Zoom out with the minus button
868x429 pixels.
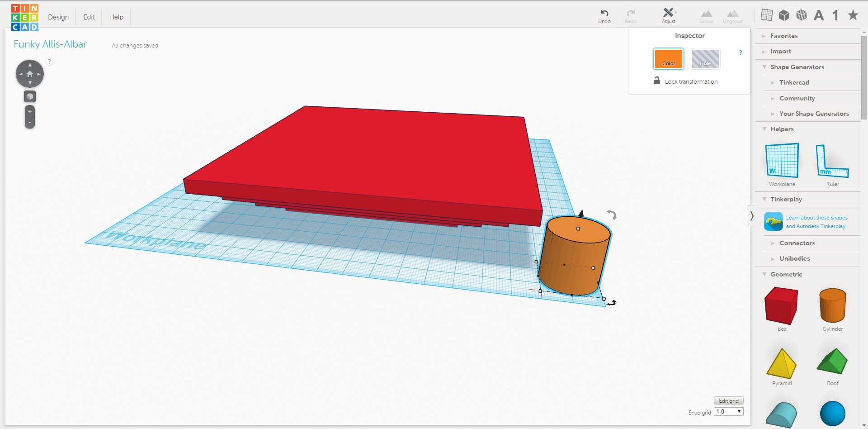(30, 123)
